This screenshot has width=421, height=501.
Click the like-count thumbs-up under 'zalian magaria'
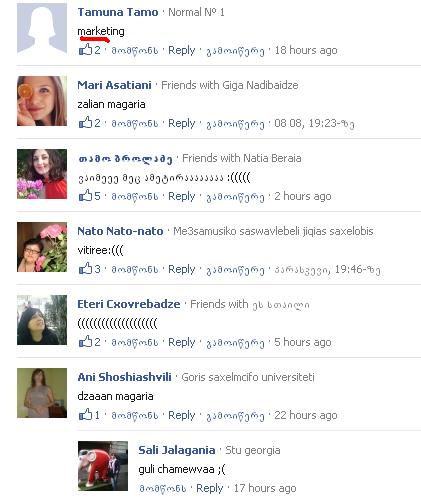coord(85,123)
